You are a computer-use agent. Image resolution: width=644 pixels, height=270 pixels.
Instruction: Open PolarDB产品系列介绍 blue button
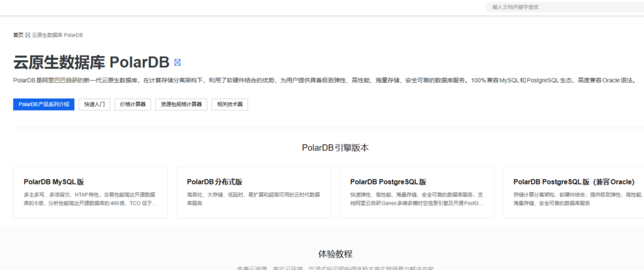(x=43, y=105)
